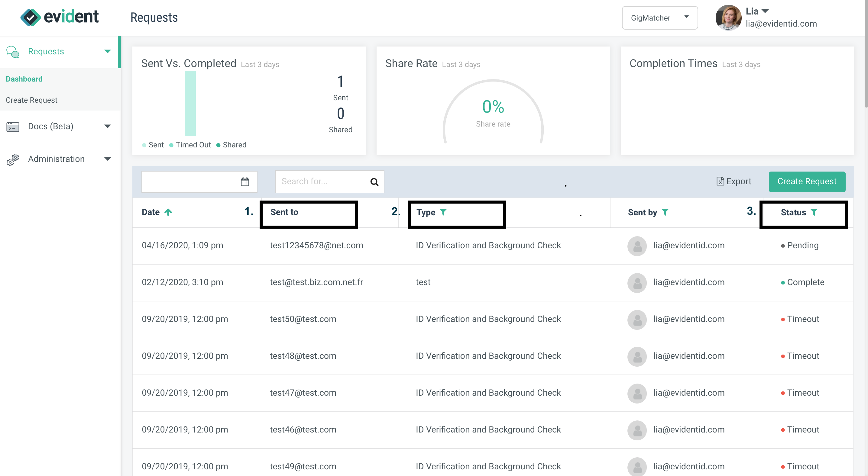
Task: Toggle the Date column sort arrow
Action: tap(168, 212)
